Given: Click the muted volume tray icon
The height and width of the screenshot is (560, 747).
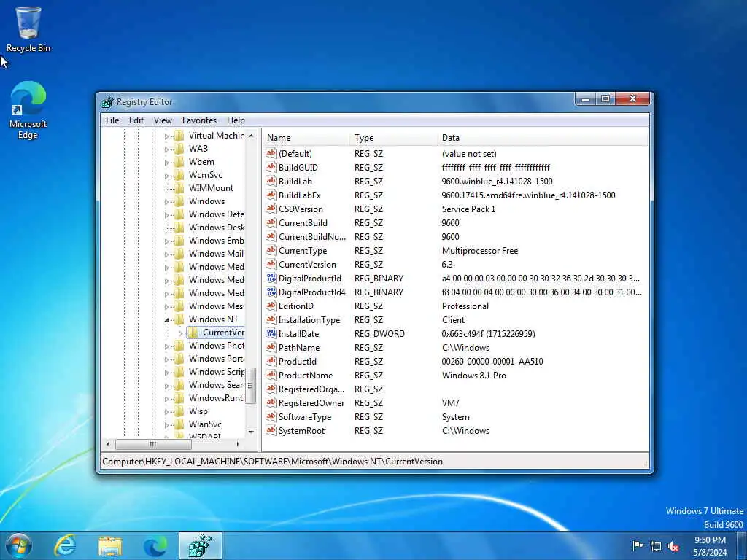Looking at the screenshot, I should [673, 546].
